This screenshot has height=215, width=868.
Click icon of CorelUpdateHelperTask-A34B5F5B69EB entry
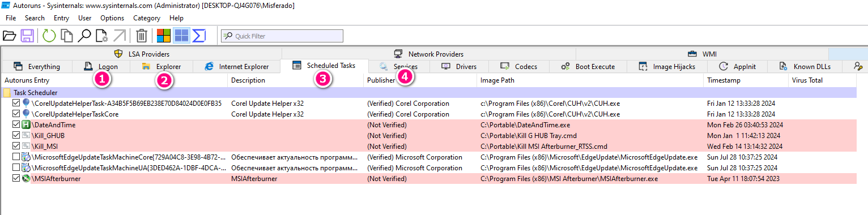pos(25,103)
